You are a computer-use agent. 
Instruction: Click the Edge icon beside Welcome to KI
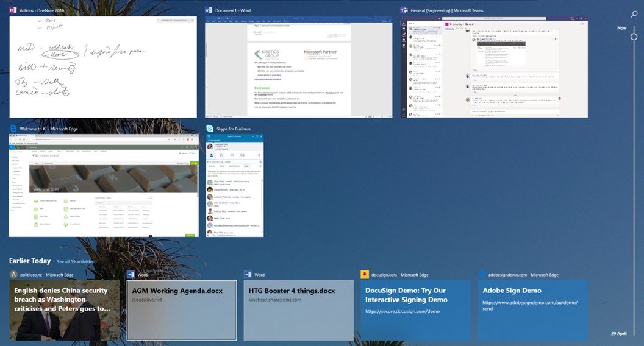pyautogui.click(x=13, y=129)
